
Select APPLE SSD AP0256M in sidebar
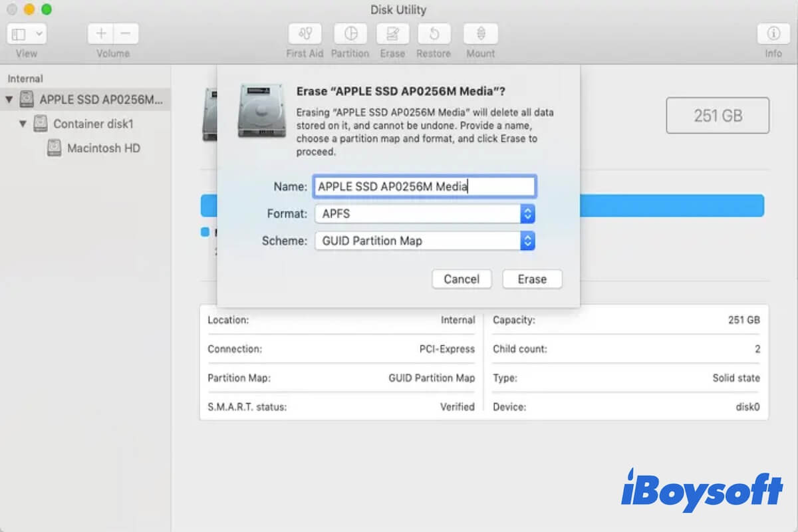point(100,100)
